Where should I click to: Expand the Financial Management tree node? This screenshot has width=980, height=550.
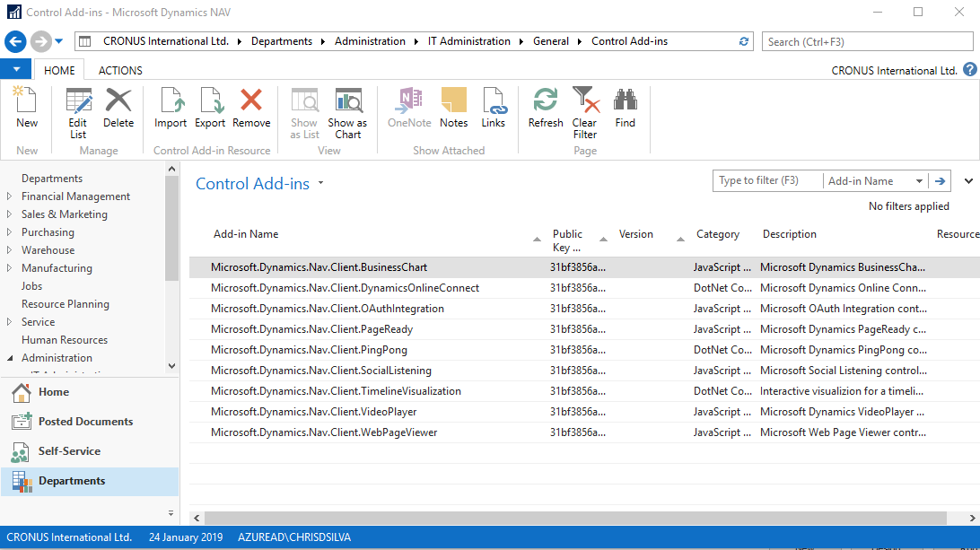point(9,196)
